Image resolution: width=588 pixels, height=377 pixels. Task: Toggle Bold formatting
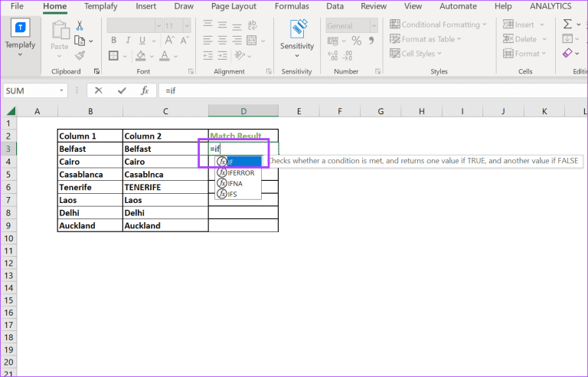(113, 40)
